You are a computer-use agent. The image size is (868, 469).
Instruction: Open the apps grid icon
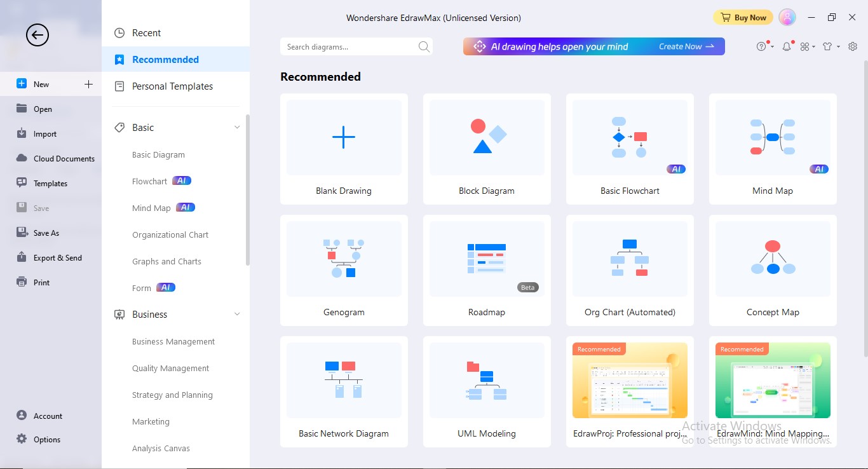804,46
